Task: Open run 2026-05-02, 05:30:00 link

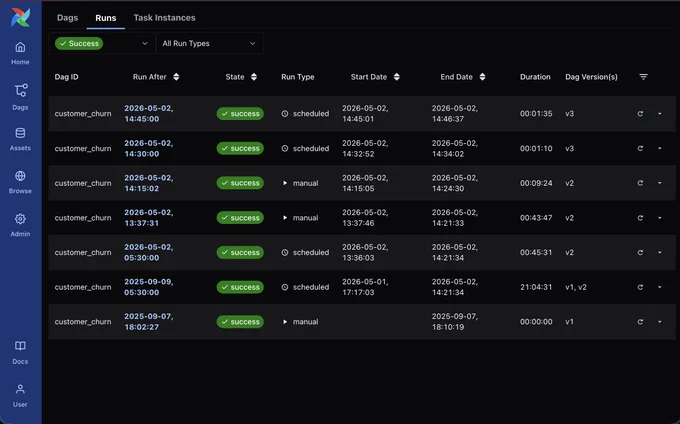Action: [149, 252]
